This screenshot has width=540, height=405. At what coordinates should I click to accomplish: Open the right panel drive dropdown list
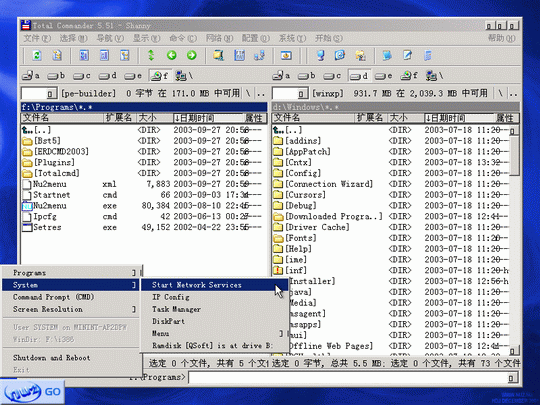(x=301, y=94)
